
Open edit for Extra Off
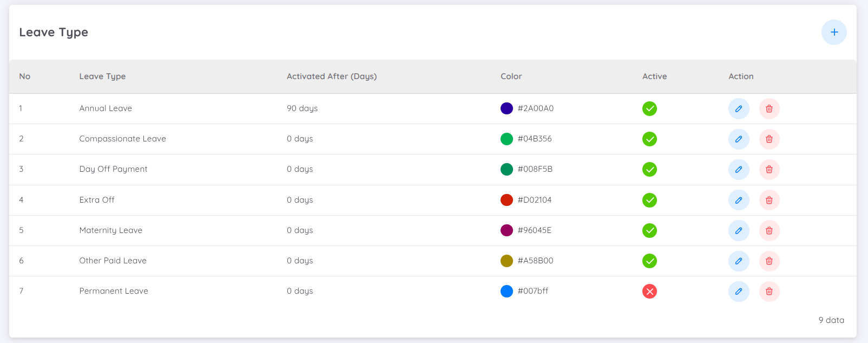739,200
